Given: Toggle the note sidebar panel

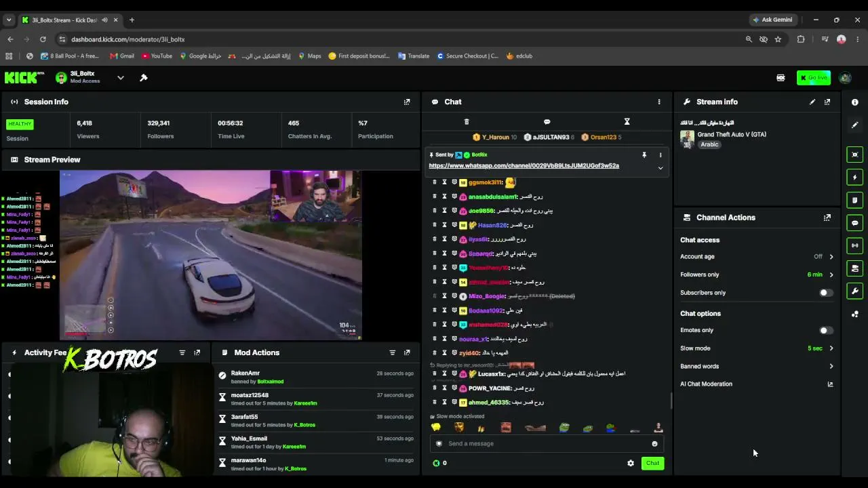Looking at the screenshot, I should tap(855, 201).
